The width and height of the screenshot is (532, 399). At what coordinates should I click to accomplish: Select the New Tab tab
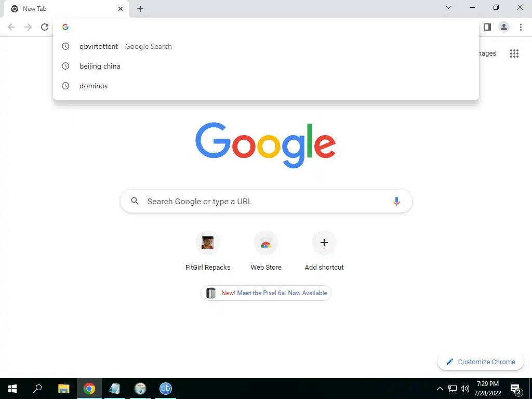tap(66, 9)
